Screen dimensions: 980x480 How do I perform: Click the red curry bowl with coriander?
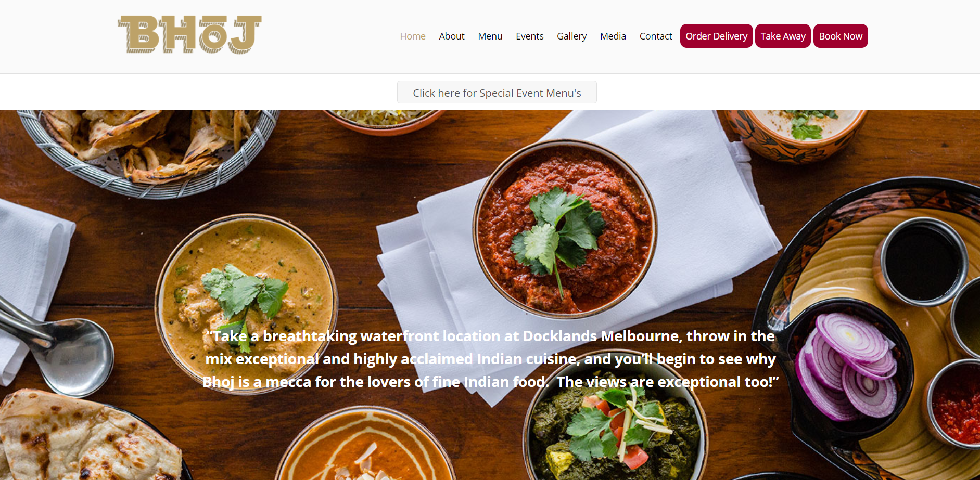tap(565, 229)
